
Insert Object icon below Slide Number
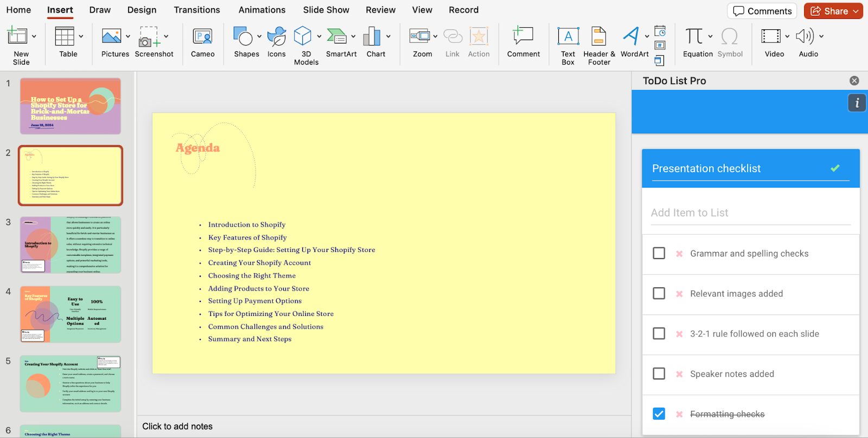[659, 61]
